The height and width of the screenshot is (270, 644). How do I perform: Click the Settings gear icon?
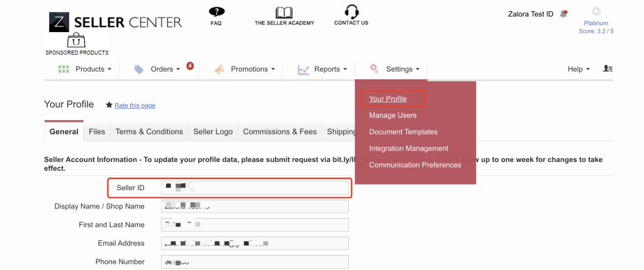click(x=374, y=68)
